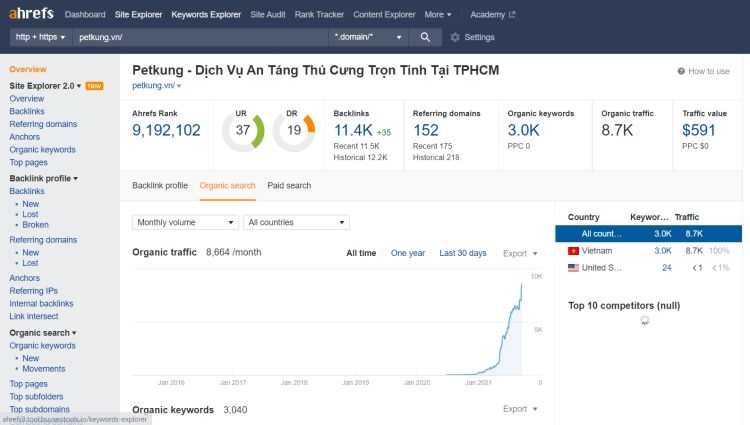Switch to the Organic search tab
The image size is (750, 425).
[227, 185]
